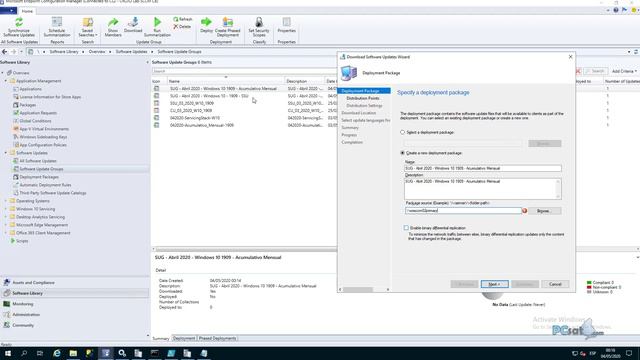Select Automatic Deployment Rules tree item
Viewport: 640px width, 360px height.
(45, 185)
